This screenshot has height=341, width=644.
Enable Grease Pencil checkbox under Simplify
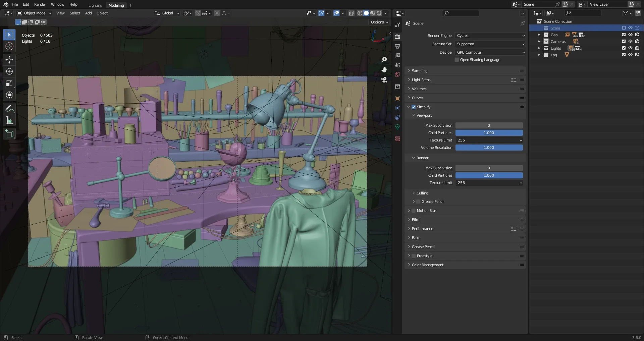point(418,202)
